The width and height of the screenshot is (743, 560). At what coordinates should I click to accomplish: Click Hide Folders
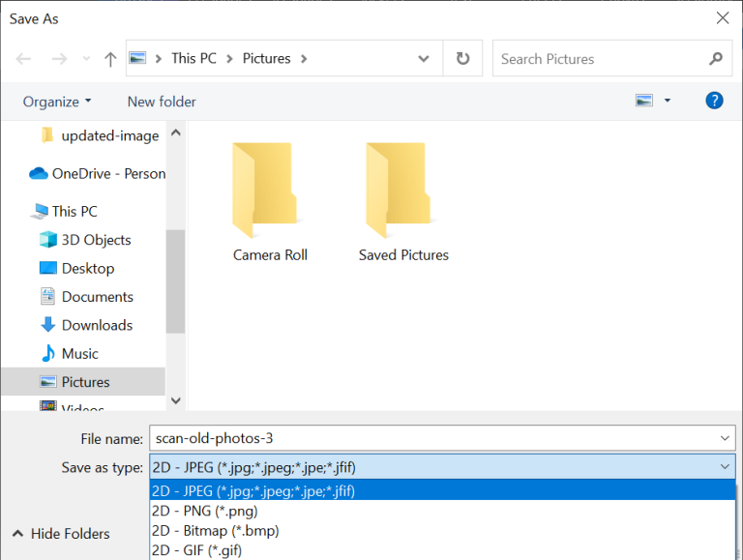click(61, 533)
